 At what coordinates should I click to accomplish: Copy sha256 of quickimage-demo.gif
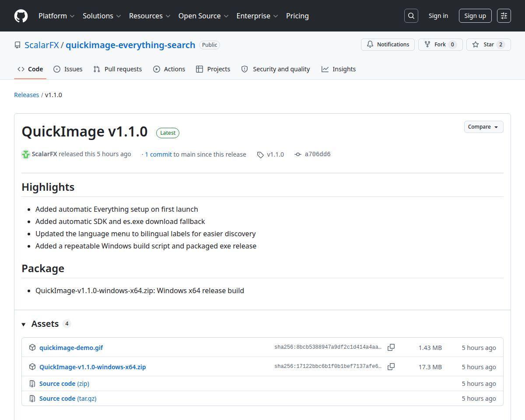(x=391, y=347)
